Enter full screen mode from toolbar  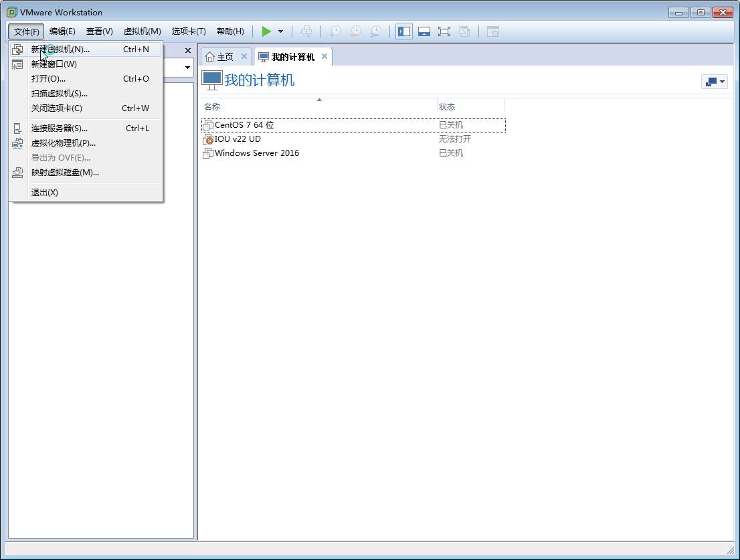(x=444, y=31)
